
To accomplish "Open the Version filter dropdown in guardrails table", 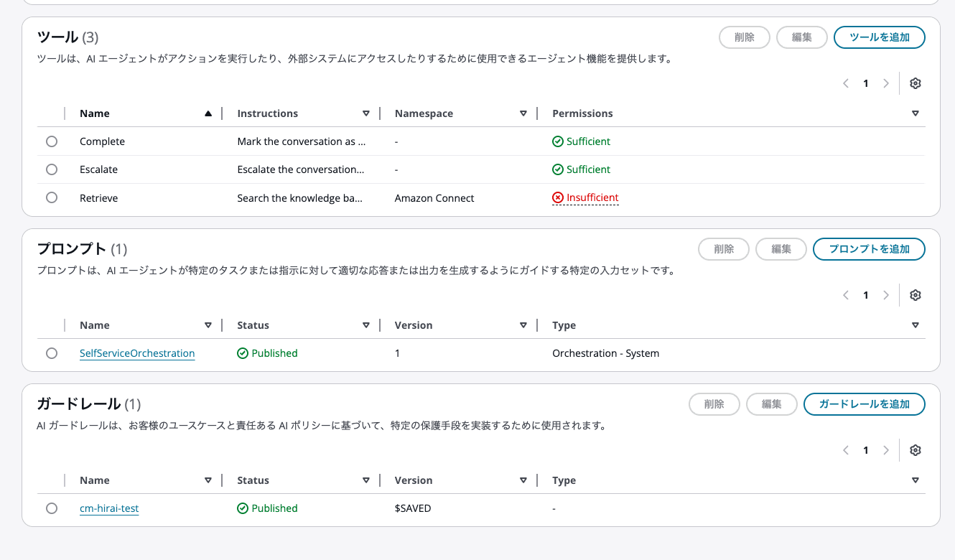I will [524, 480].
